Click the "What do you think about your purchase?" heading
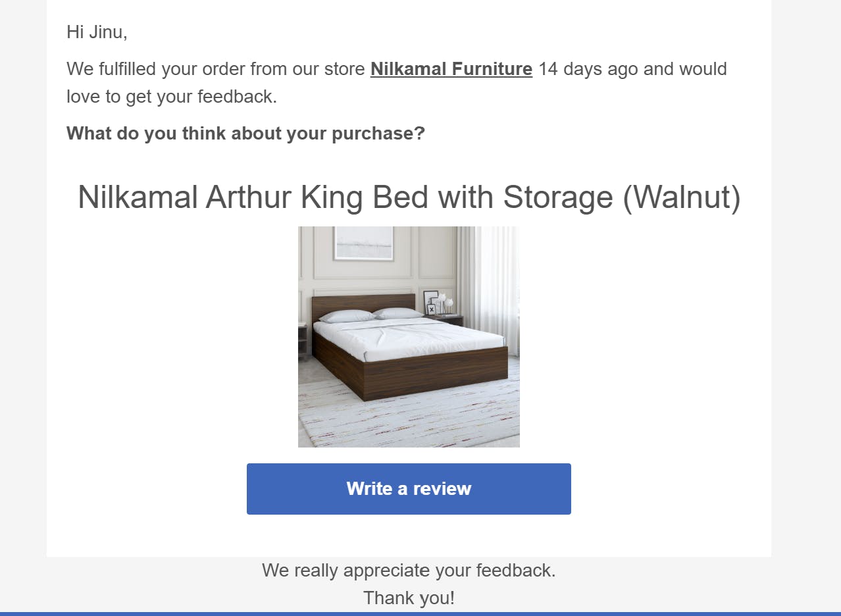Screen dimensions: 841x616 (245, 134)
